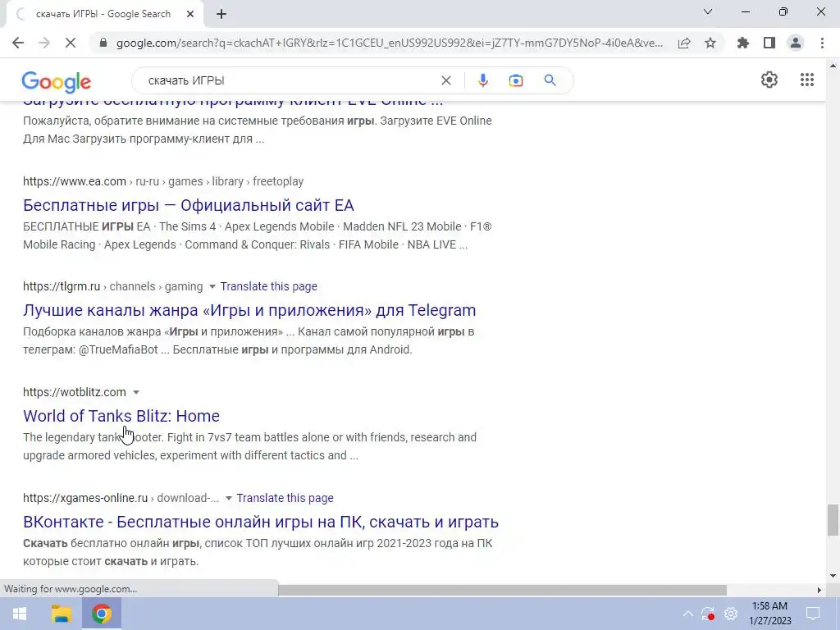Image resolution: width=840 pixels, height=630 pixels.
Task: Submit search with the magnifier icon
Action: pos(550,80)
